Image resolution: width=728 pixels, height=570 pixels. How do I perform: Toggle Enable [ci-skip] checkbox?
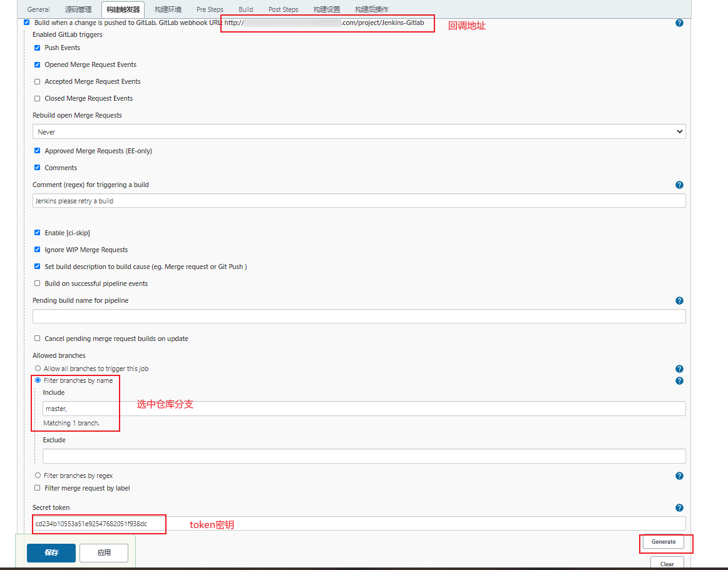(x=37, y=233)
